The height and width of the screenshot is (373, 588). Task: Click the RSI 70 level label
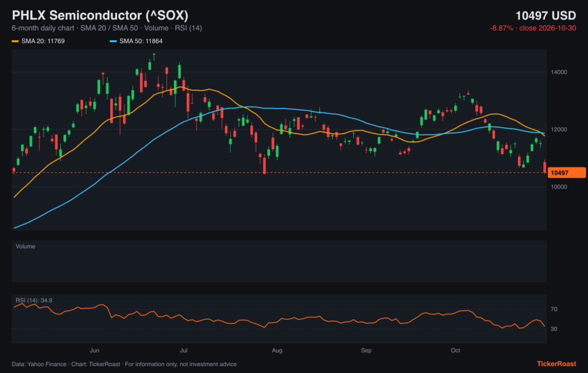pos(554,309)
